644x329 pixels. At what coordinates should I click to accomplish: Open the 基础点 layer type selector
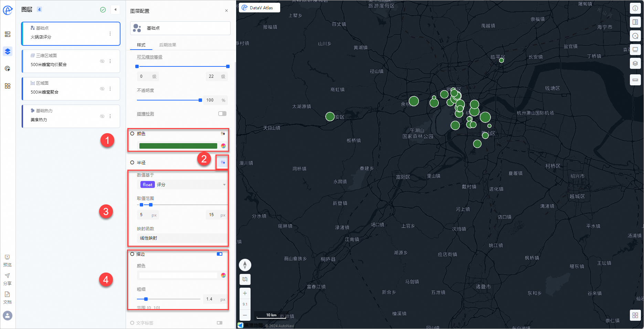pos(180,28)
